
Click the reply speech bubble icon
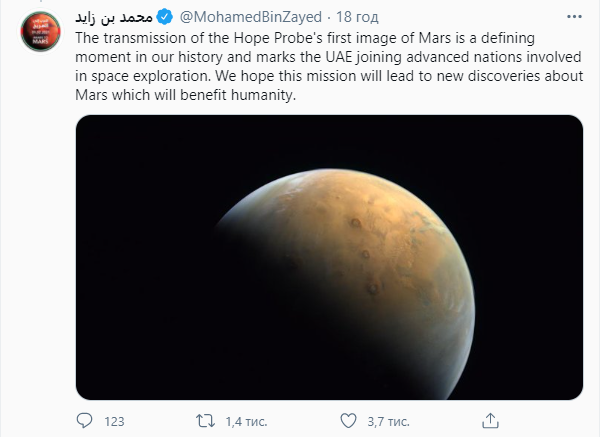click(85, 418)
